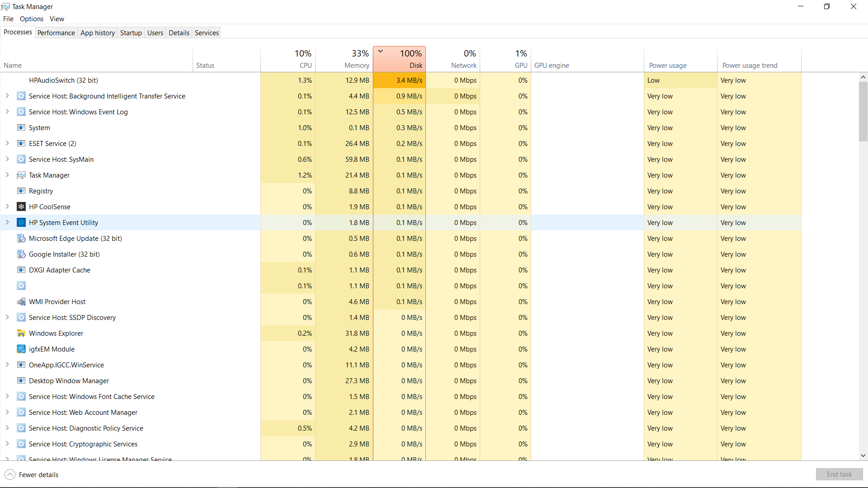The image size is (868, 488).
Task: Expand Service Host: SSDP Discovery
Action: (7, 317)
